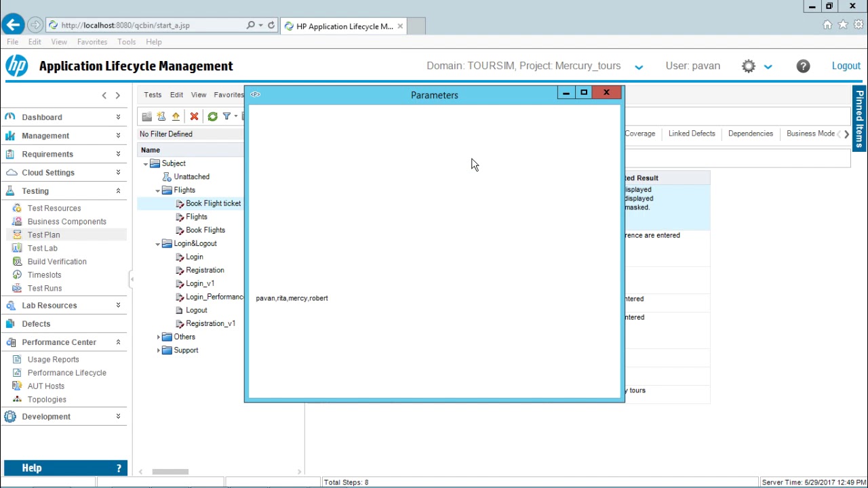Expand the Requirements sidebar section
This screenshot has height=488, width=868.
coord(118,154)
